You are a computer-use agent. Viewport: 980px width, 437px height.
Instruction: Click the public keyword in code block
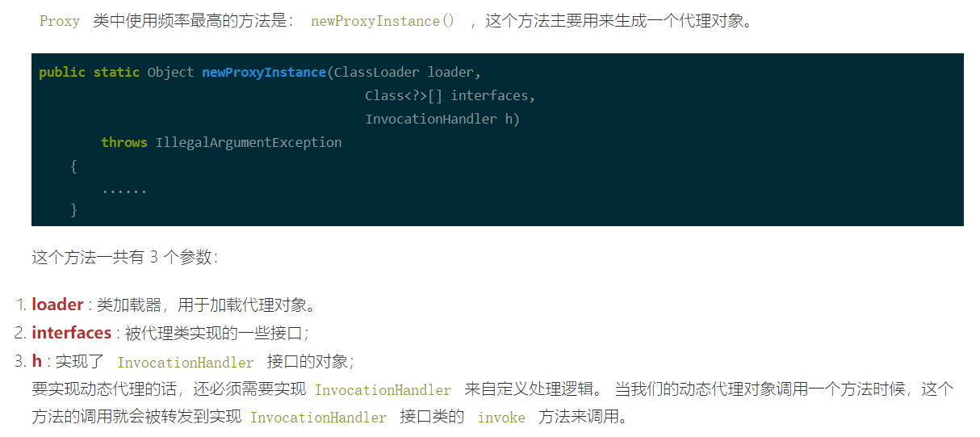62,73
